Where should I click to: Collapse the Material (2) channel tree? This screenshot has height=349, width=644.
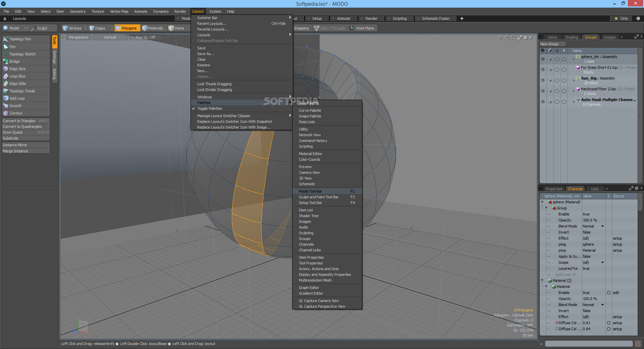tap(542, 281)
